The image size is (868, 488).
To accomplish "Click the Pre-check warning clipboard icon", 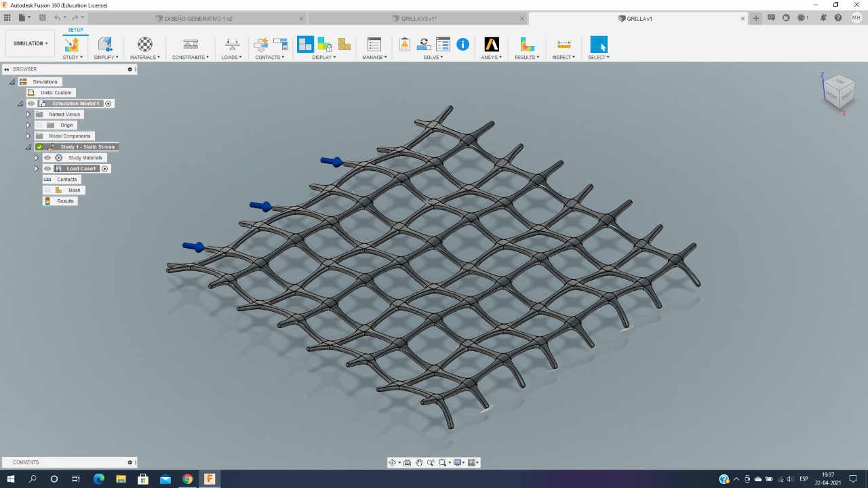I will pos(405,45).
